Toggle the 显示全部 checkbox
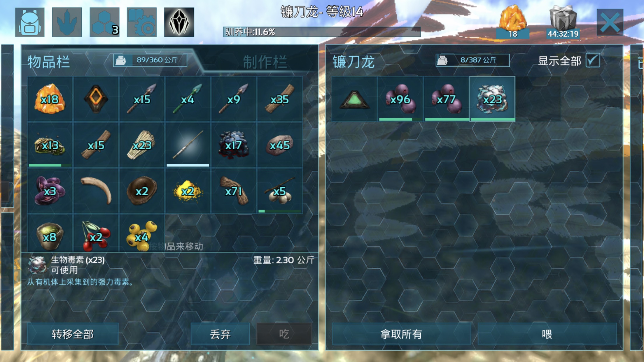 [593, 61]
